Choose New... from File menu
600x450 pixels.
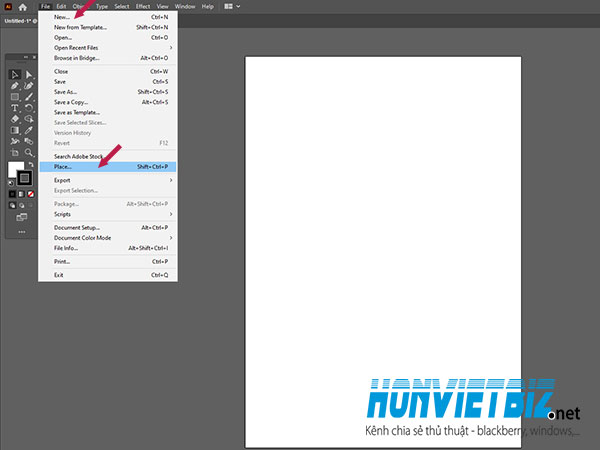pos(108,17)
